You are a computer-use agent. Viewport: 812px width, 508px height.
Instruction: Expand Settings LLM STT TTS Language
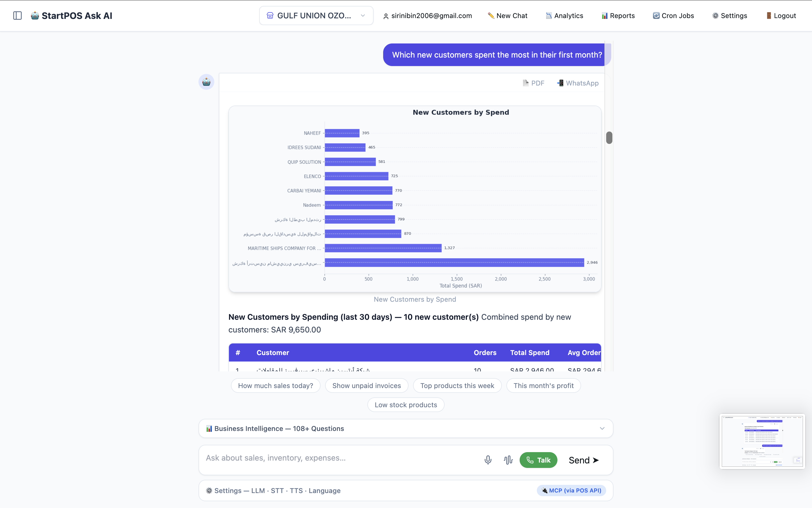[x=406, y=491]
